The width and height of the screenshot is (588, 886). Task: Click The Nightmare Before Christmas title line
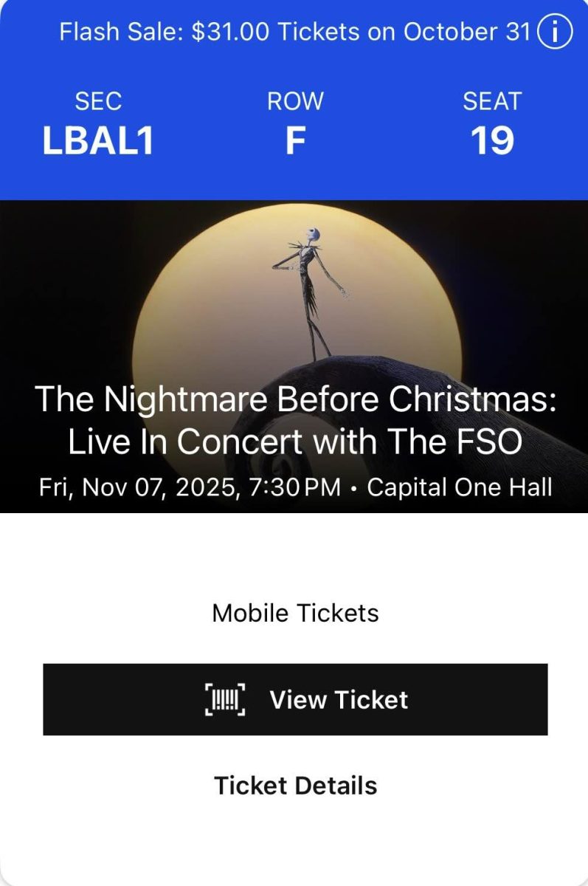pos(295,399)
